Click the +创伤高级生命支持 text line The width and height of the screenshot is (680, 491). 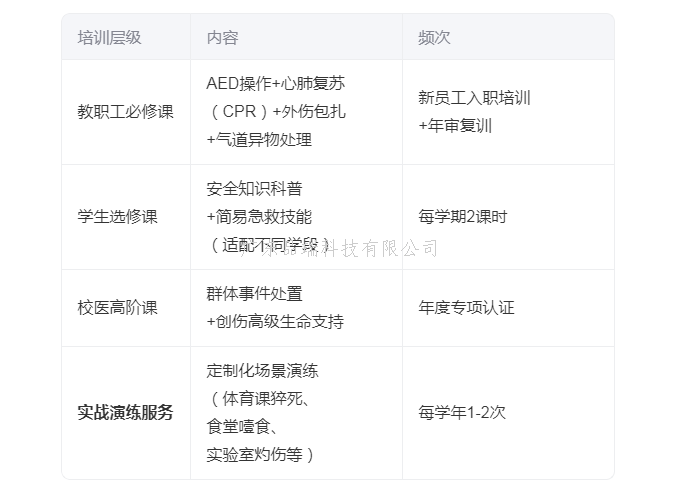275,322
